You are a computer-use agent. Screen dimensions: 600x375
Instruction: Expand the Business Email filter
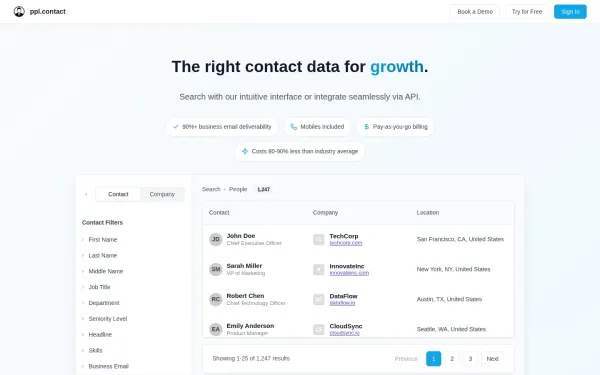pyautogui.click(x=105, y=366)
